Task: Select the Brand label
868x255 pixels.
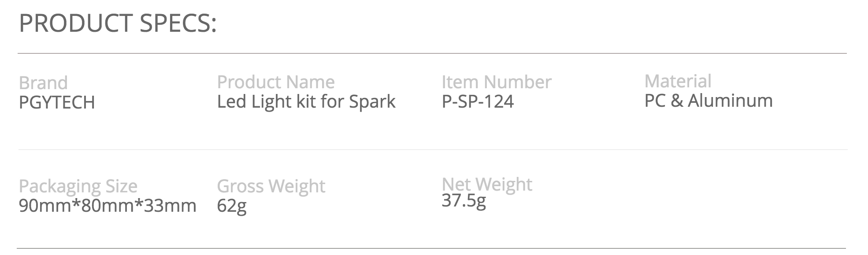Action: click(x=43, y=83)
